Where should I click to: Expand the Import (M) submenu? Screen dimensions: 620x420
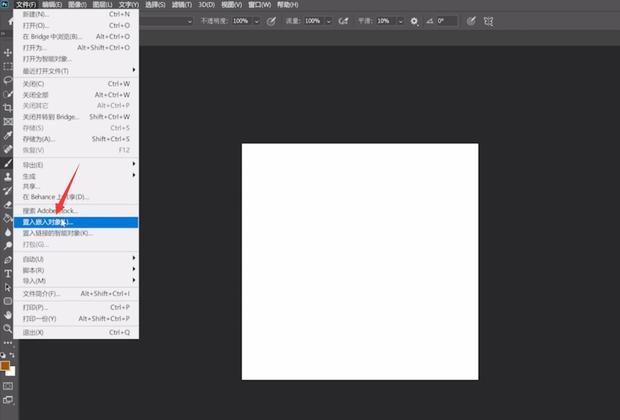pos(76,281)
